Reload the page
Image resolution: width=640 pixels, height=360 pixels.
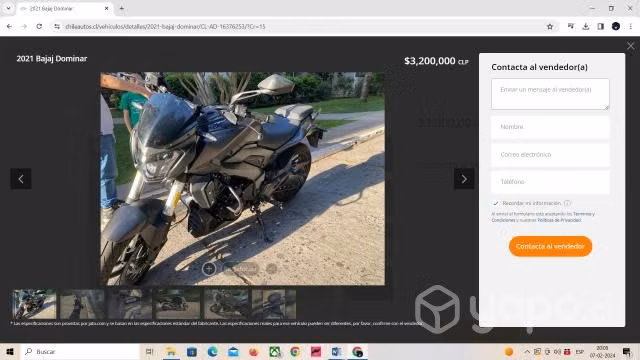coord(39,27)
